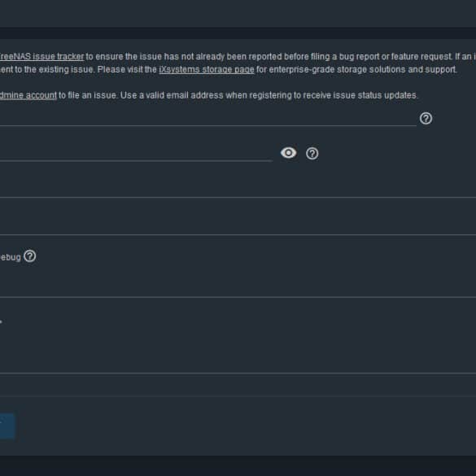
Task: Click the dark footer bar below the form
Action: 238,465
